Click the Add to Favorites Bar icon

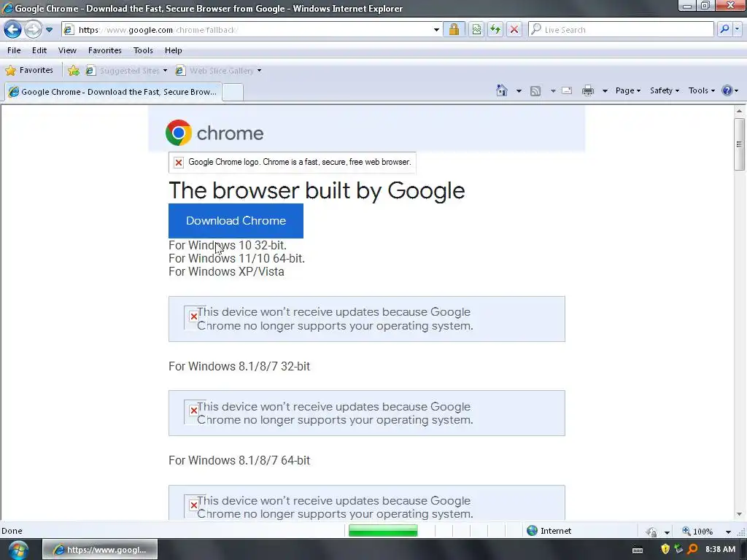tap(74, 71)
